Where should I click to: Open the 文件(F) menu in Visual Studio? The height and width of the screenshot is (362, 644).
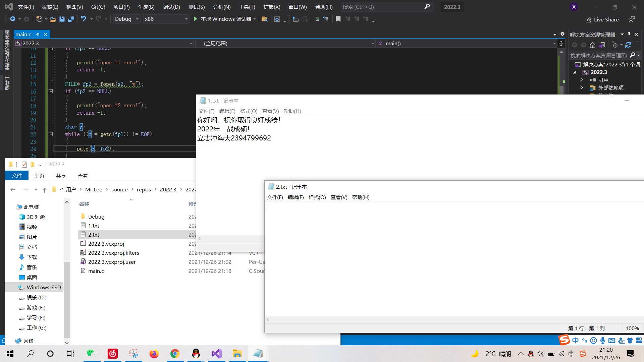(26, 7)
